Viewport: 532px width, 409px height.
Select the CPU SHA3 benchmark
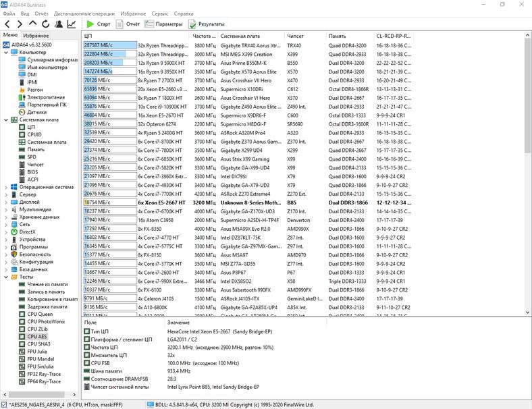(x=38, y=344)
